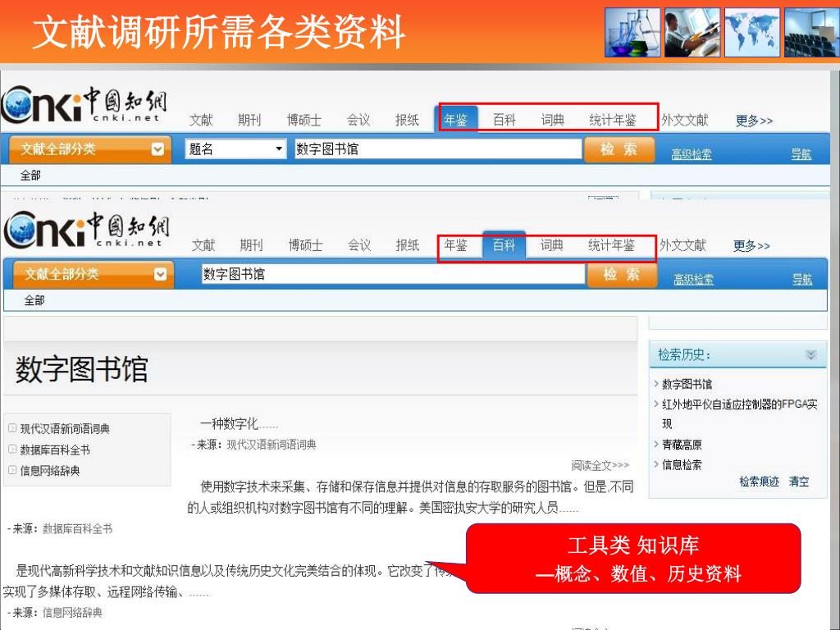
Task: Select upper 外文文献 tab
Action: 685,120
